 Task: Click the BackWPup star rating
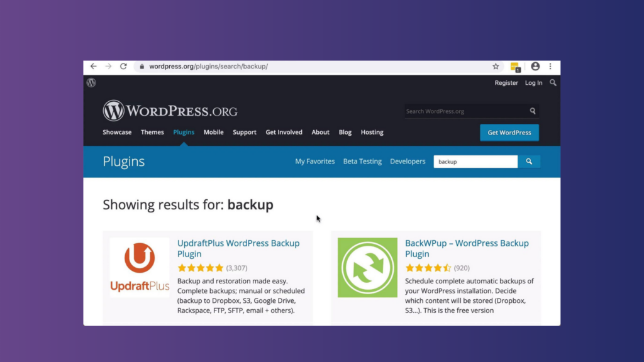click(428, 268)
